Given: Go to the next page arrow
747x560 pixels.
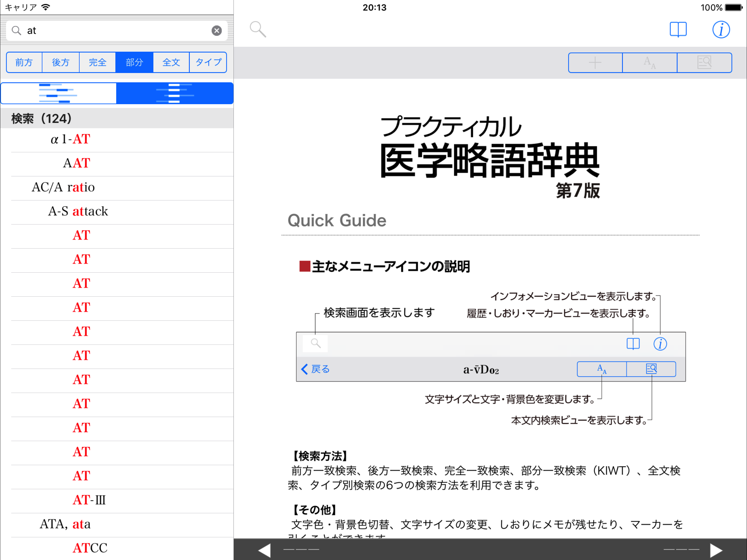Looking at the screenshot, I should (716, 550).
